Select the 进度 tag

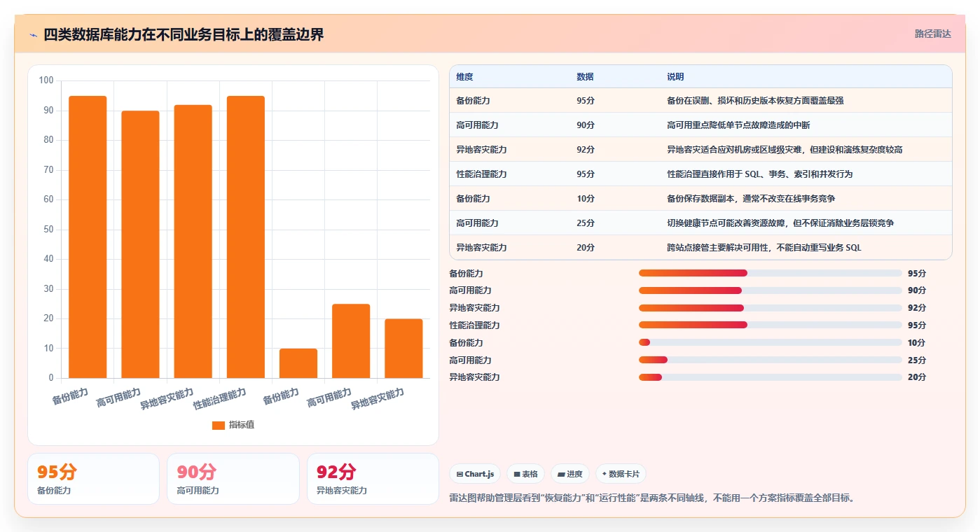tap(570, 474)
